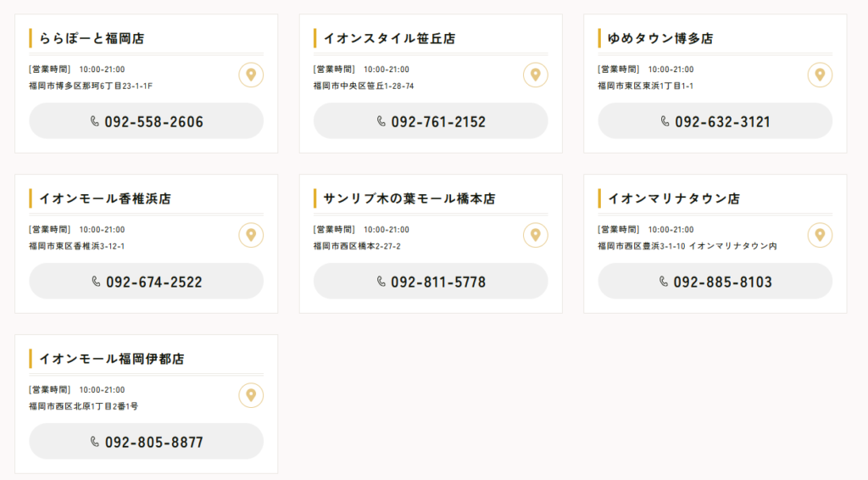Call 092-885-8103 phone button
Screen dimensions: 868x480
(715, 282)
